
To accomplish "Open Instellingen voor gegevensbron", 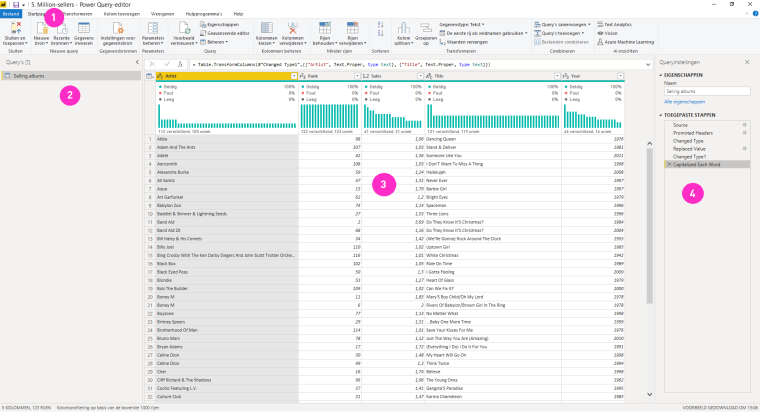I will (x=118, y=33).
